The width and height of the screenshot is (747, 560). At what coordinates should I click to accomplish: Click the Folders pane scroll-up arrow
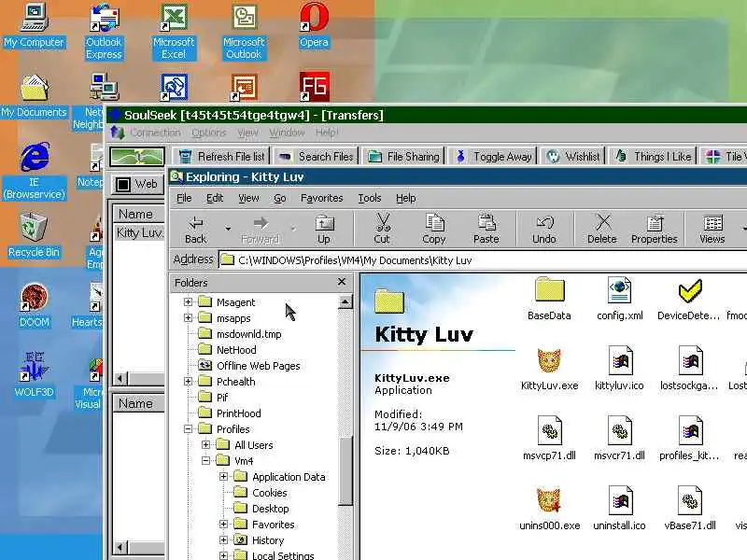click(345, 301)
